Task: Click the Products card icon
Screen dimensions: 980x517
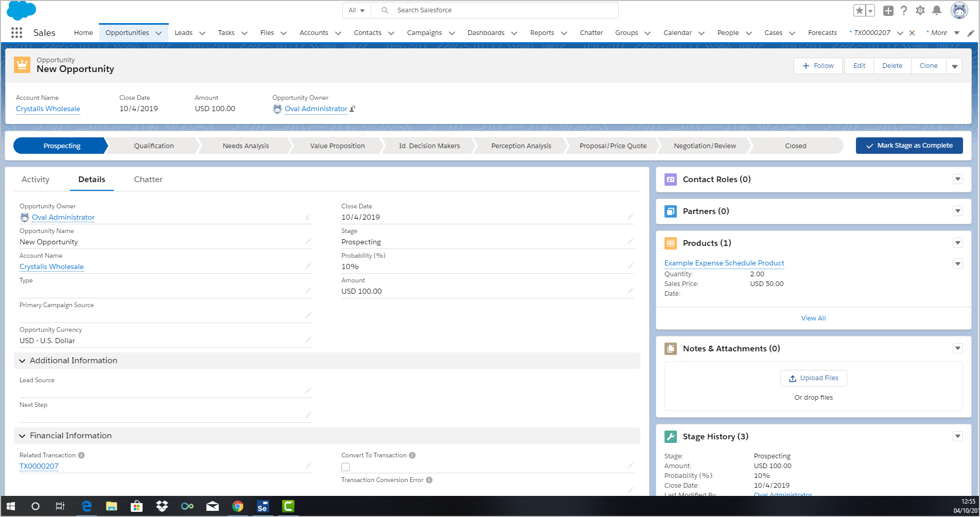Action: [671, 243]
